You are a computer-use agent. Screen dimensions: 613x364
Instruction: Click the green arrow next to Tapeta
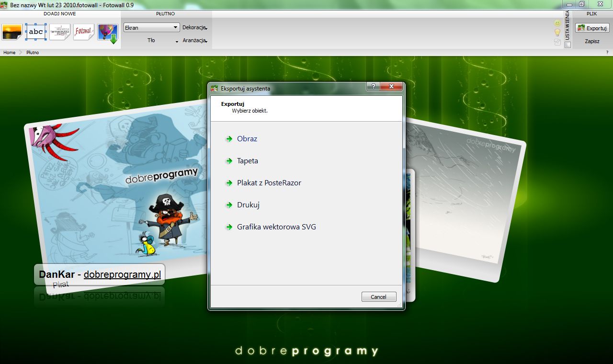click(x=229, y=161)
